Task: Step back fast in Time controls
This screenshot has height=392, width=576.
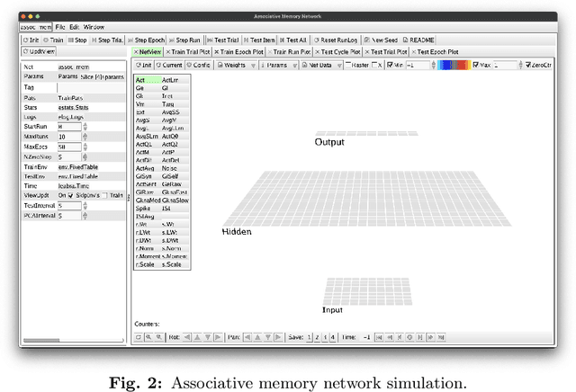Action: tap(390, 337)
